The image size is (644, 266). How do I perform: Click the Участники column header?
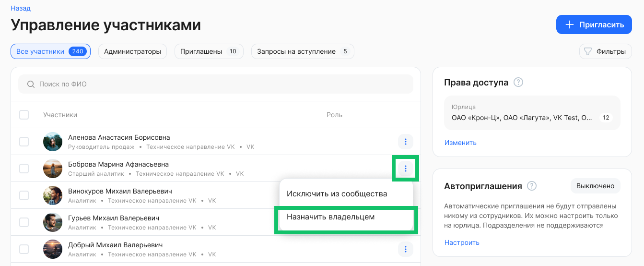tap(60, 115)
